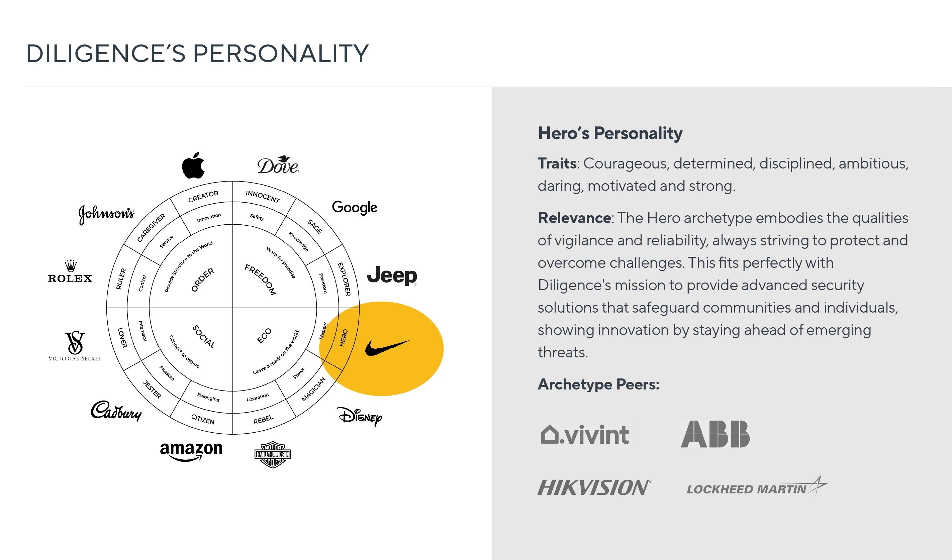Click the Rolex crown logo

pyautogui.click(x=70, y=271)
